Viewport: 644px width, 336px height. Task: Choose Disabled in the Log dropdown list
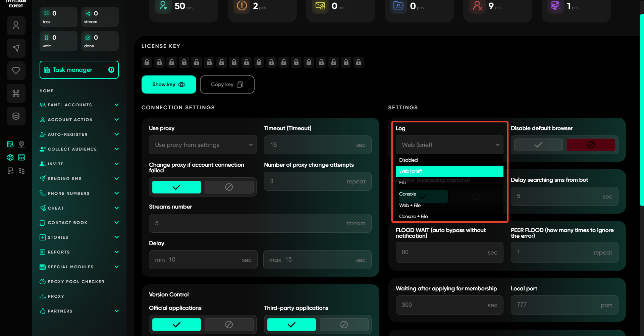pyautogui.click(x=409, y=160)
